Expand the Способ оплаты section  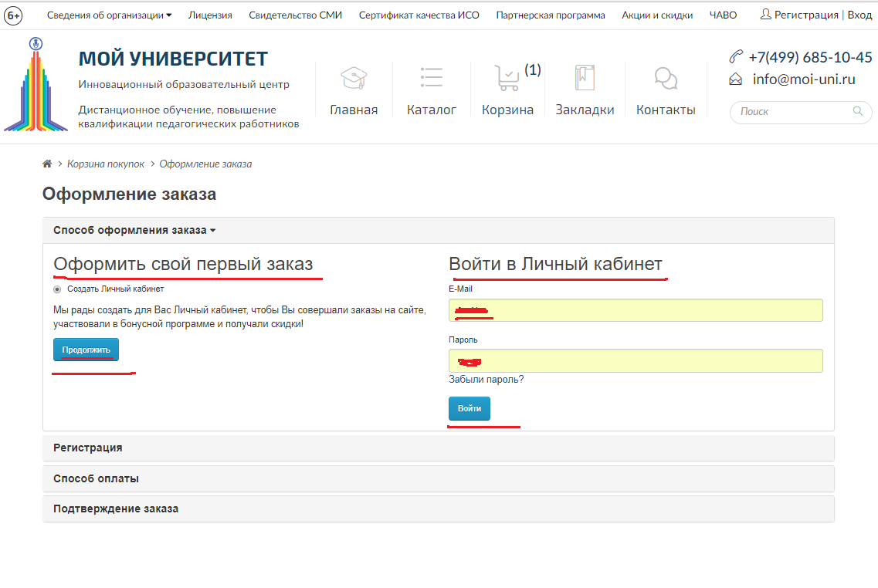96,478
